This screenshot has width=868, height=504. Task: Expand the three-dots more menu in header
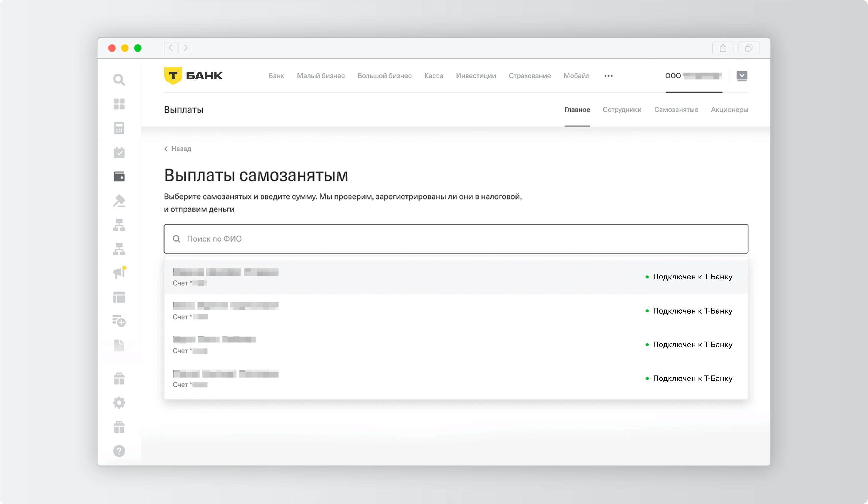click(608, 76)
